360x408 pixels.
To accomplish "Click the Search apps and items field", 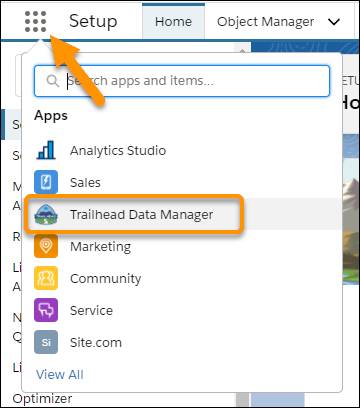I will [182, 81].
